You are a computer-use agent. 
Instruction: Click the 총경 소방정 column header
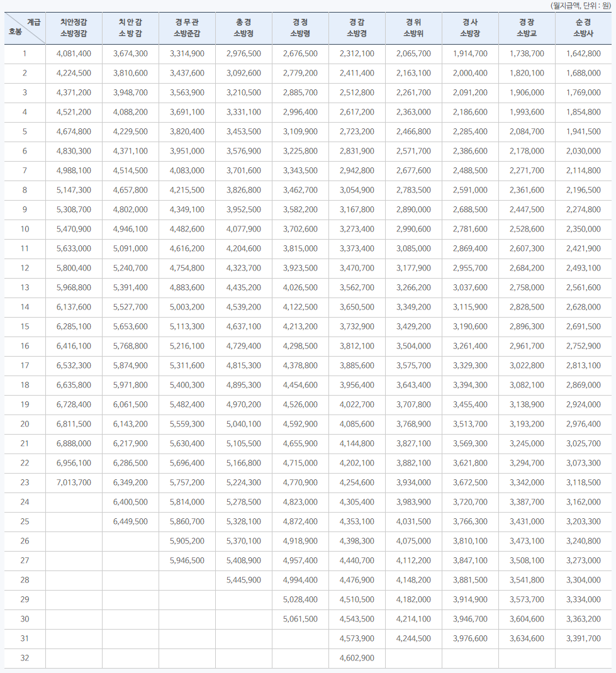(244, 28)
